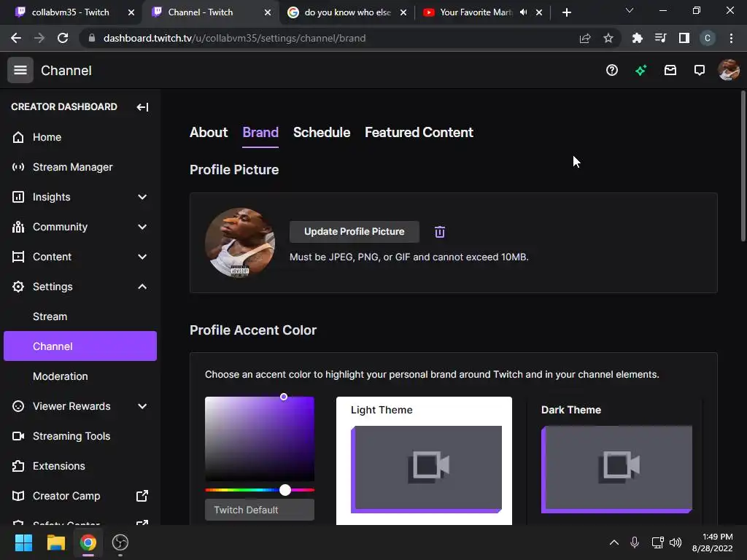Click Creator Camp external link icon
747x560 pixels.
pos(142,496)
